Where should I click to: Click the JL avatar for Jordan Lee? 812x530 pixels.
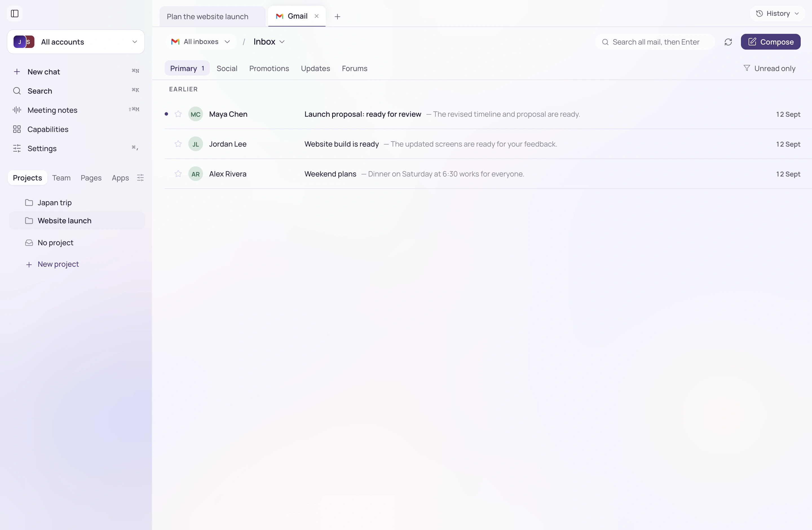[x=195, y=144]
